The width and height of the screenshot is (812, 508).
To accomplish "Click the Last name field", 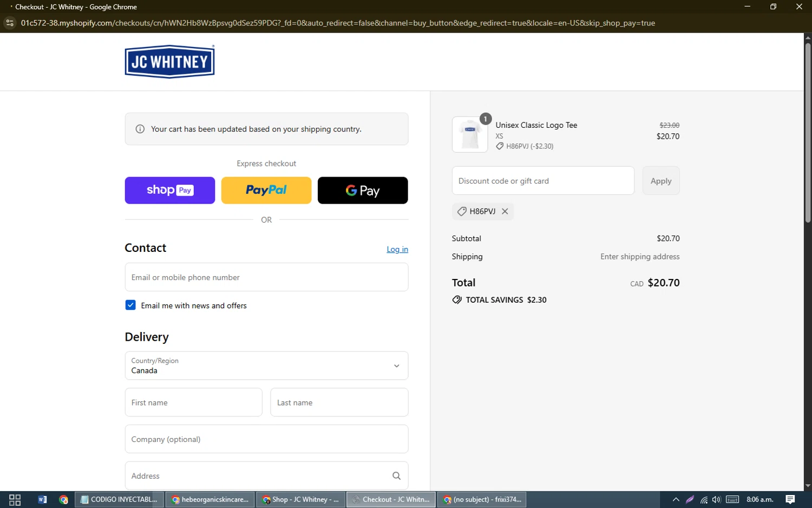I will coord(339,402).
